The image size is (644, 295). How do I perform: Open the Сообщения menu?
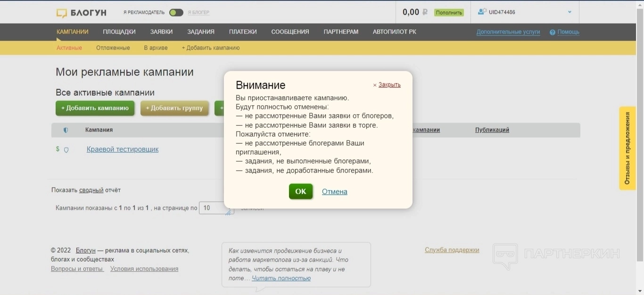coord(290,32)
